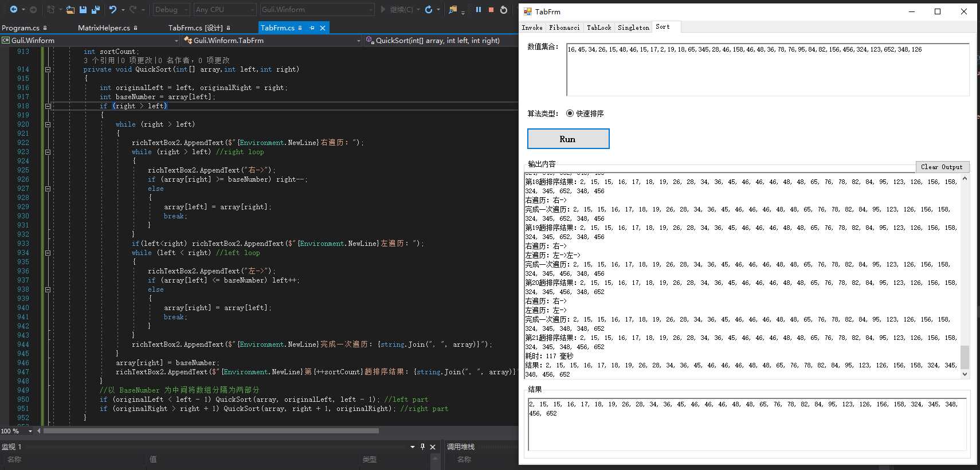Click the output log scrollbar down arrow
980x470 pixels.
(x=965, y=374)
